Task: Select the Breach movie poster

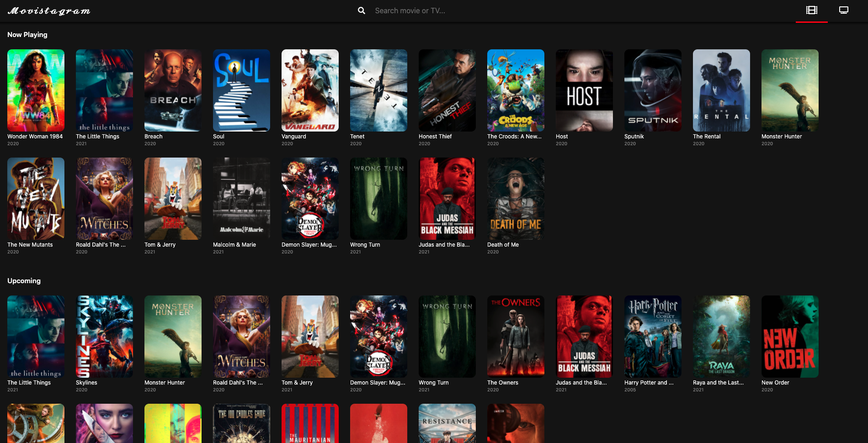Action: tap(173, 90)
